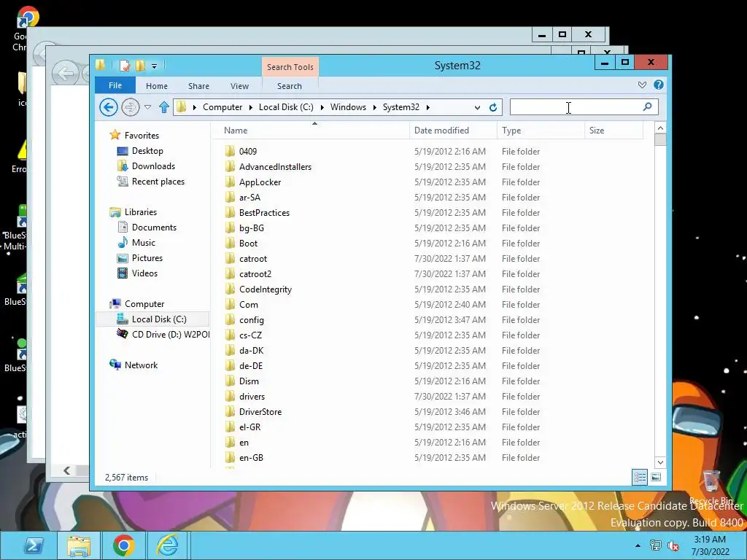Select the config folder

tap(252, 320)
